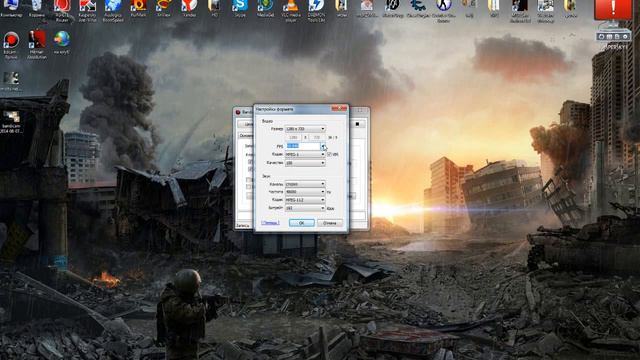Open the Каналы channels dropdown
This screenshot has height=360, width=640.
(305, 184)
